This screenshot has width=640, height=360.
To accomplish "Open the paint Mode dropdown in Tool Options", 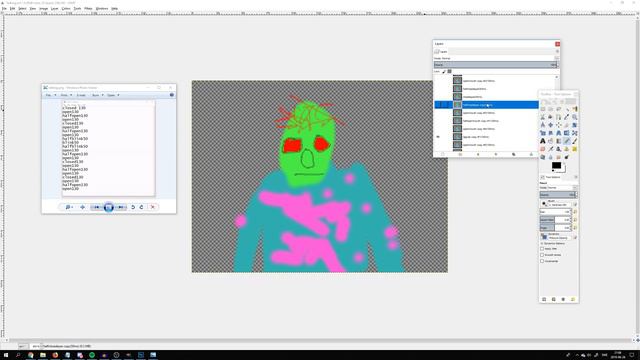I will pyautogui.click(x=558, y=188).
